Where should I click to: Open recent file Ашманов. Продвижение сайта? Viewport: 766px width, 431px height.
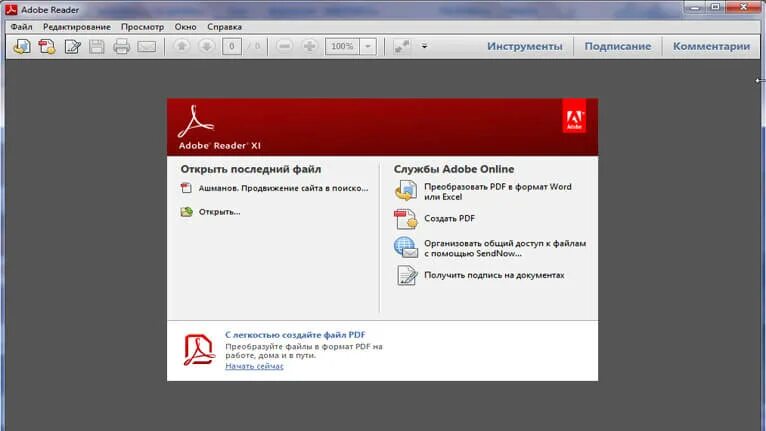pyautogui.click(x=283, y=188)
